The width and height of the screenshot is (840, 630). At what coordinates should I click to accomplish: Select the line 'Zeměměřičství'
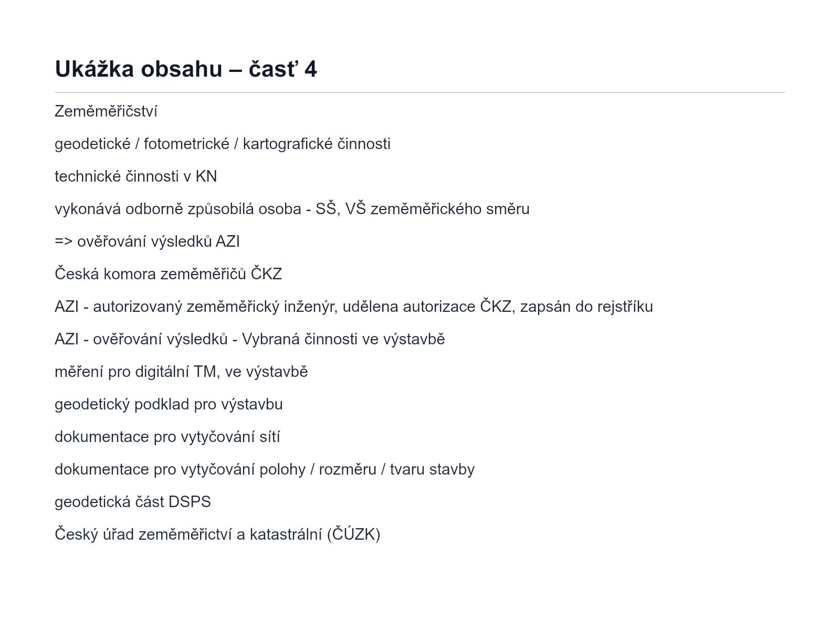[x=106, y=111]
